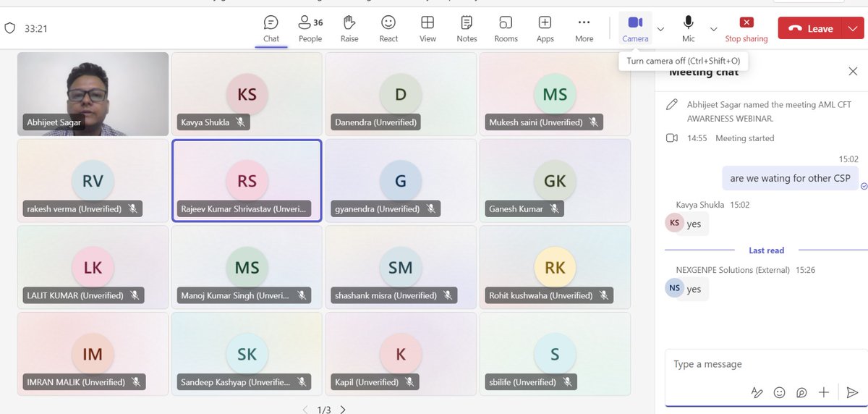
Task: Change the View layout
Action: point(427,29)
